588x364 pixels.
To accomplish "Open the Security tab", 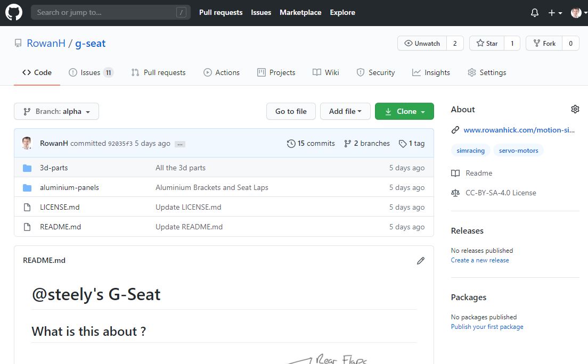I will point(375,73).
